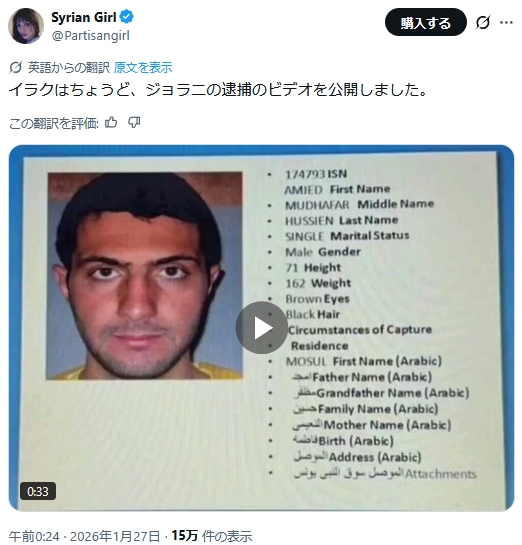Screen dimensions: 522x545
Task: Rate the translation with thumbs down
Action: click(134, 122)
